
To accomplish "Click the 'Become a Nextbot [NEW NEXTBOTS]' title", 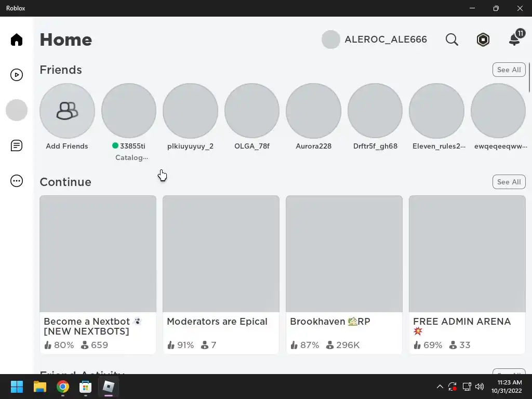I will click(x=92, y=326).
